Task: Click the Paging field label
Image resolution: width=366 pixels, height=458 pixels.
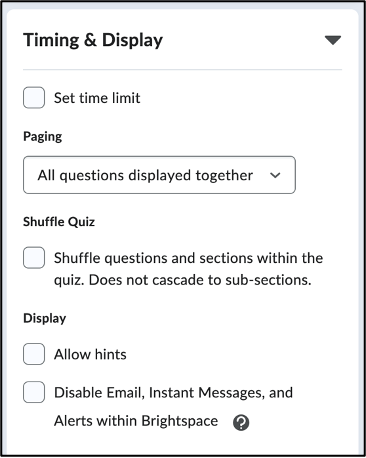Action: tap(43, 137)
